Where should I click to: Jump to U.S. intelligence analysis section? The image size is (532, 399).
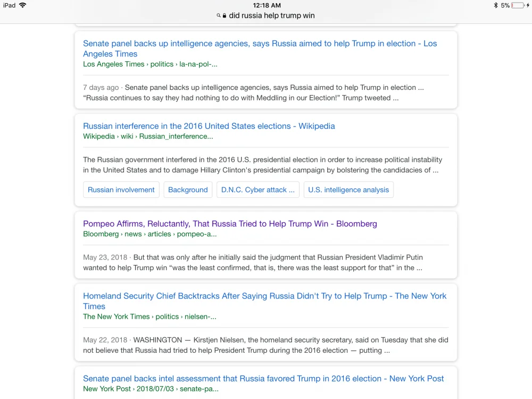(x=348, y=190)
